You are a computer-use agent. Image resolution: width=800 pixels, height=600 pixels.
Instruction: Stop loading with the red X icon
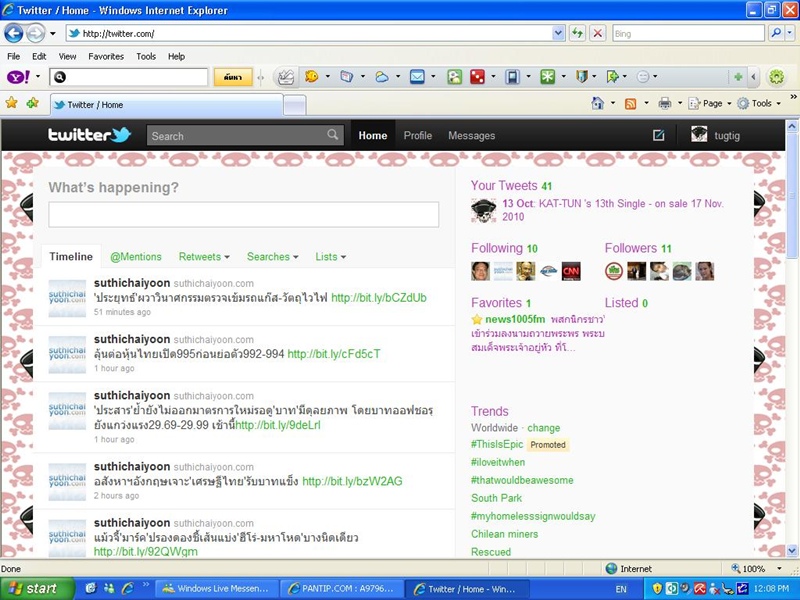point(597,34)
